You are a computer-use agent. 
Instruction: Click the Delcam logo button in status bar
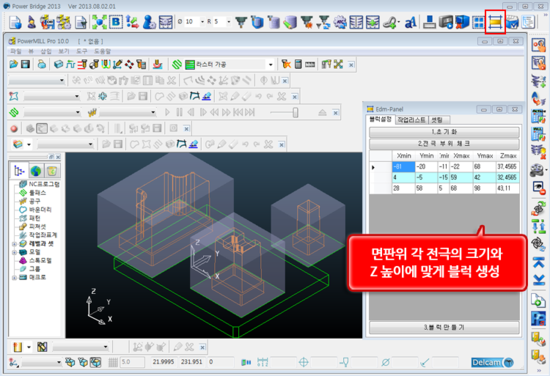492,362
